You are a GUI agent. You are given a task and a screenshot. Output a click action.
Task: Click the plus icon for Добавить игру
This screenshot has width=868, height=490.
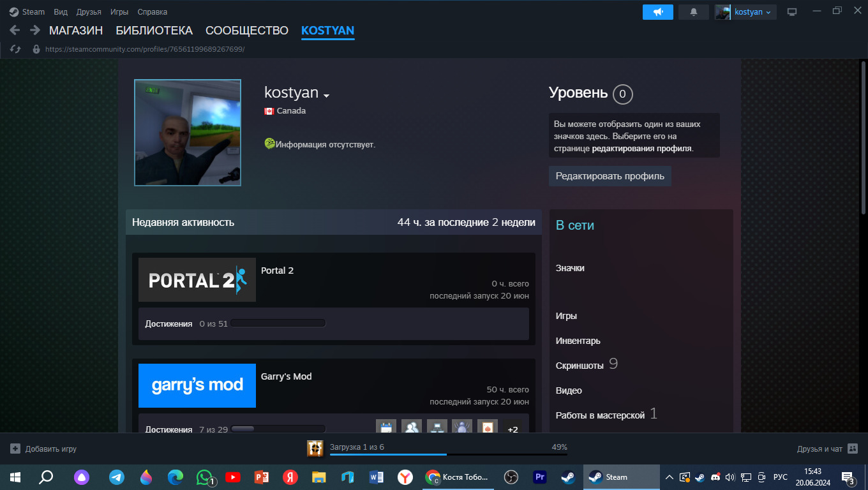(15, 449)
